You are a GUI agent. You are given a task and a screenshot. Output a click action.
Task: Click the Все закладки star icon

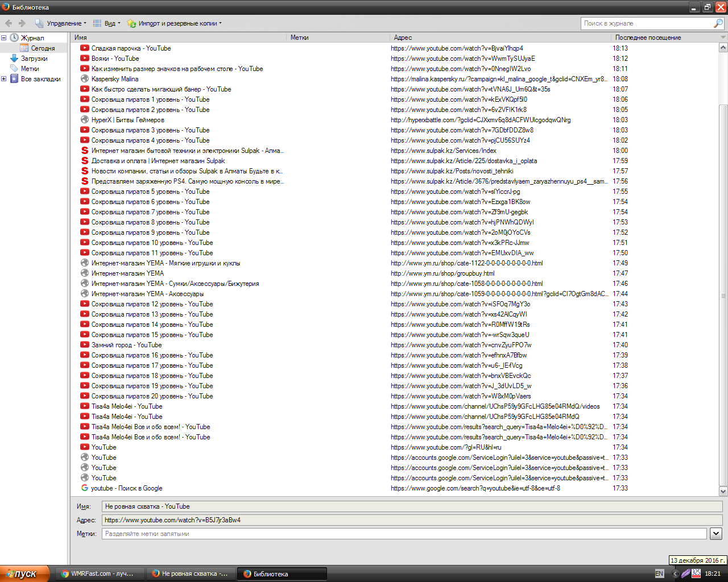click(x=14, y=79)
